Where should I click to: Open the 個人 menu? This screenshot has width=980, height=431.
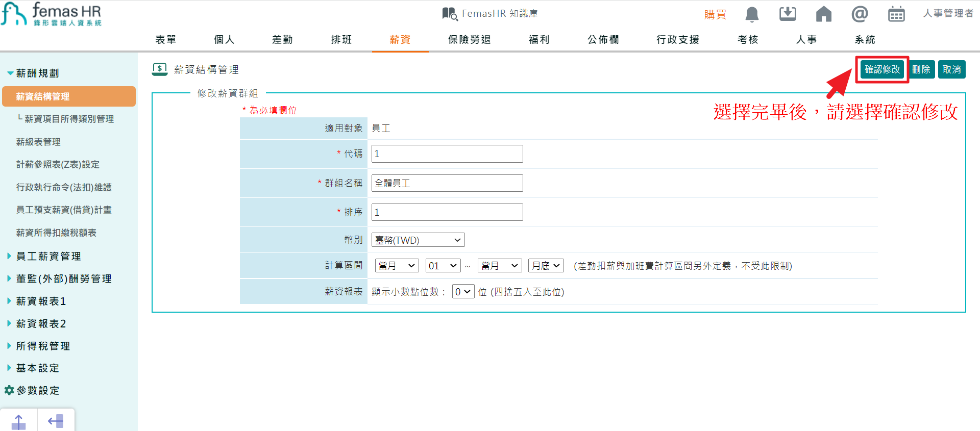(224, 40)
